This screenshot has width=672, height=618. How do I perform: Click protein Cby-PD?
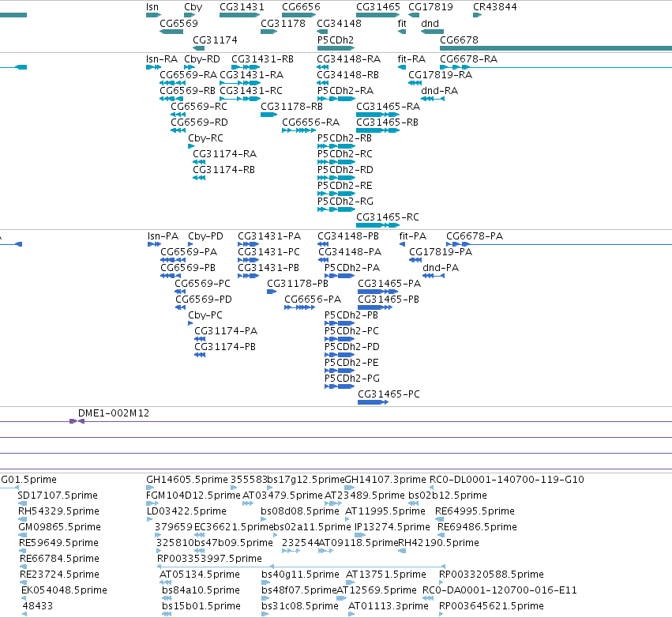tap(206, 236)
